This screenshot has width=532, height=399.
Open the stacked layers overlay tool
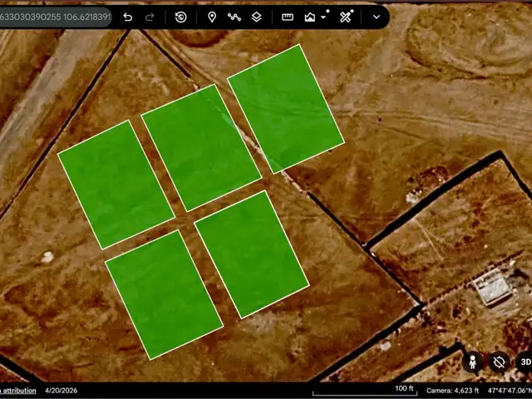(x=257, y=17)
